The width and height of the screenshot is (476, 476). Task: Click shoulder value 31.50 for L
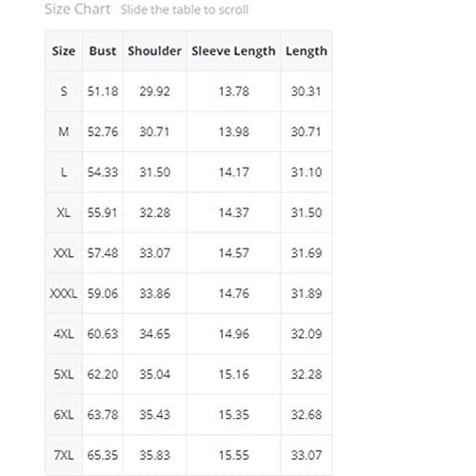[x=154, y=172]
